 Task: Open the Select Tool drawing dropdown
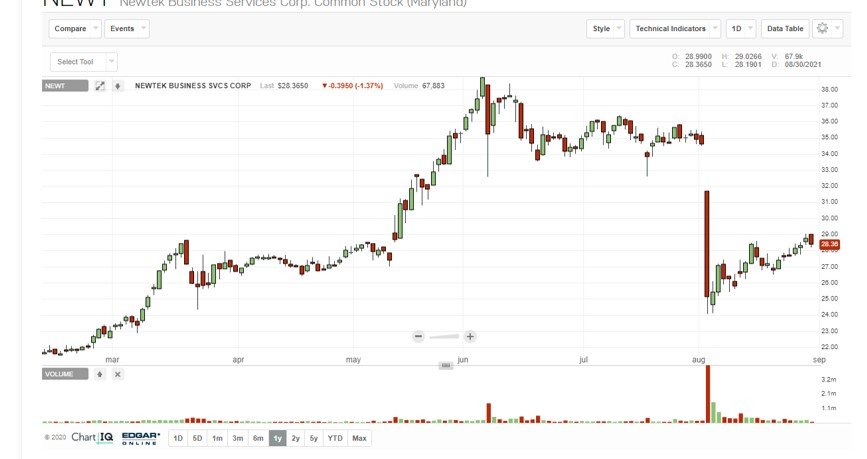click(x=83, y=62)
